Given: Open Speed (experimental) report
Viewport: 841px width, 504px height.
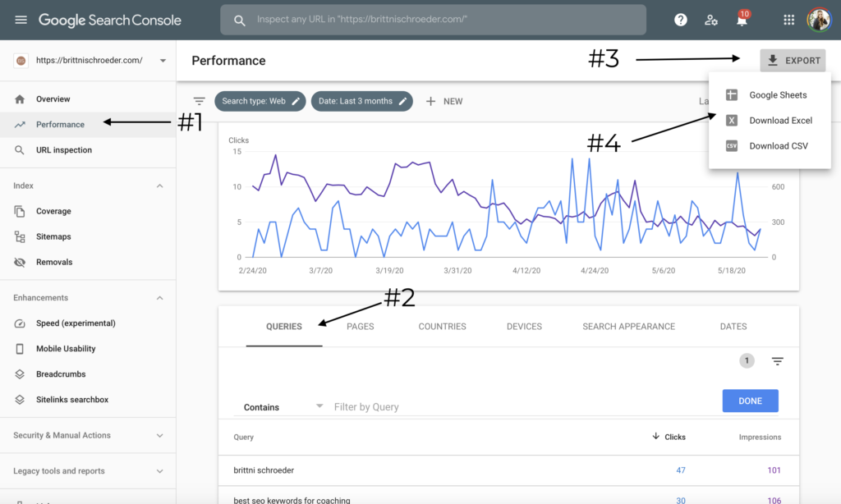Looking at the screenshot, I should click(88, 323).
